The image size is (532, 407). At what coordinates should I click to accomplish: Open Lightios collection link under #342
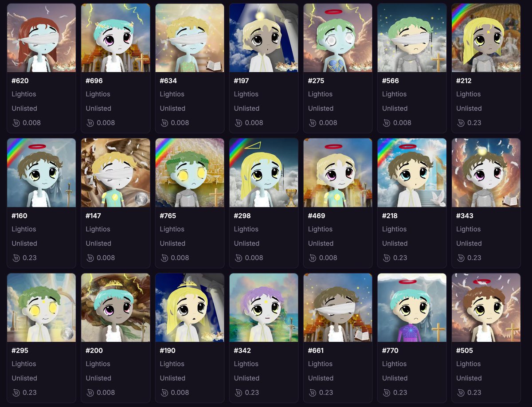coord(246,364)
